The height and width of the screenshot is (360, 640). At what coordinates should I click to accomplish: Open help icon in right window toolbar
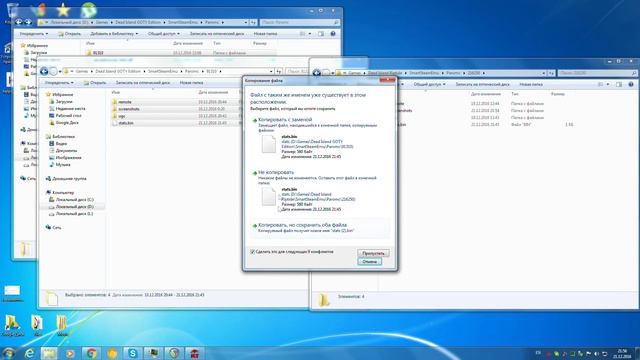pos(631,84)
